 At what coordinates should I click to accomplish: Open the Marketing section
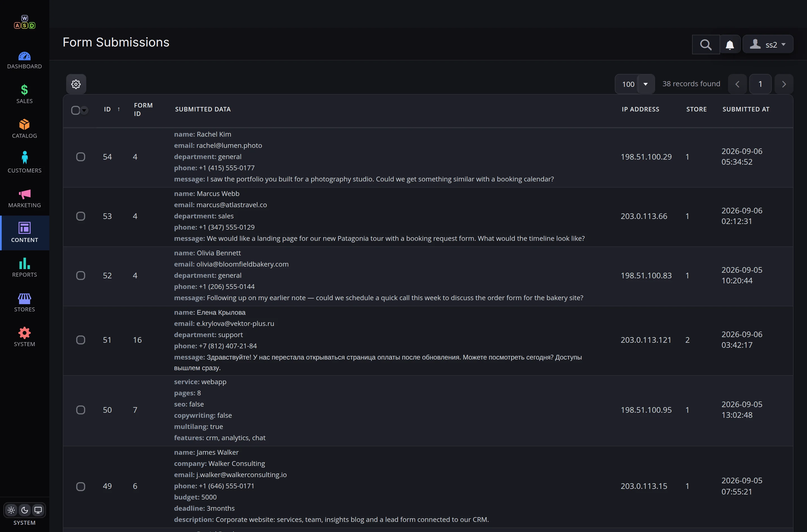click(x=24, y=199)
